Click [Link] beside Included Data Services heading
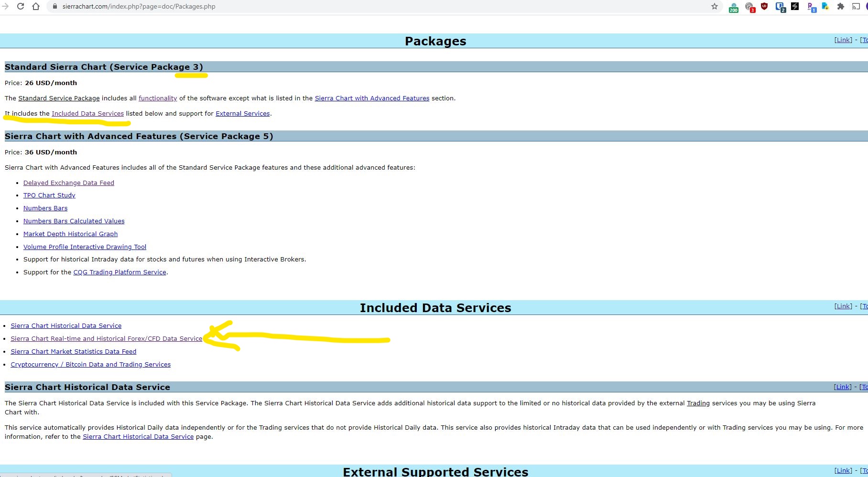The image size is (868, 477). click(843, 306)
